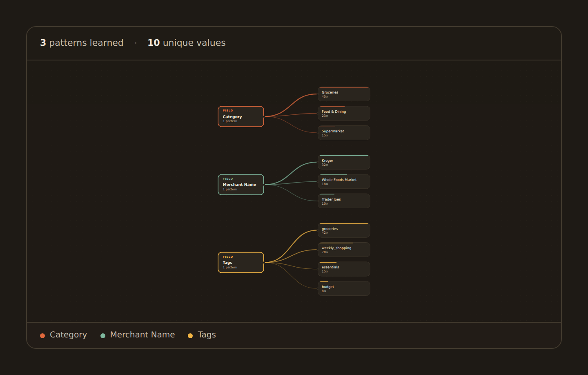
Task: Select the weekly_shopping tag node
Action: [344, 250]
